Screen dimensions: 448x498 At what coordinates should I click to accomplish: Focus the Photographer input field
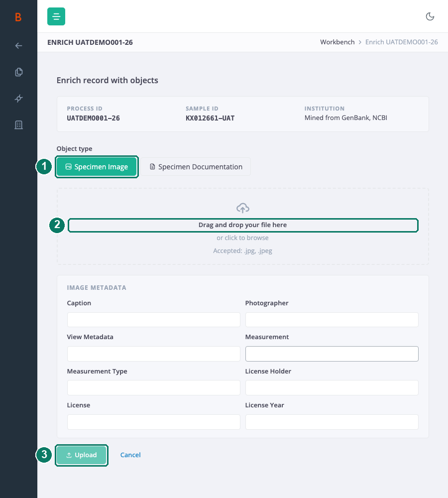[x=332, y=320]
